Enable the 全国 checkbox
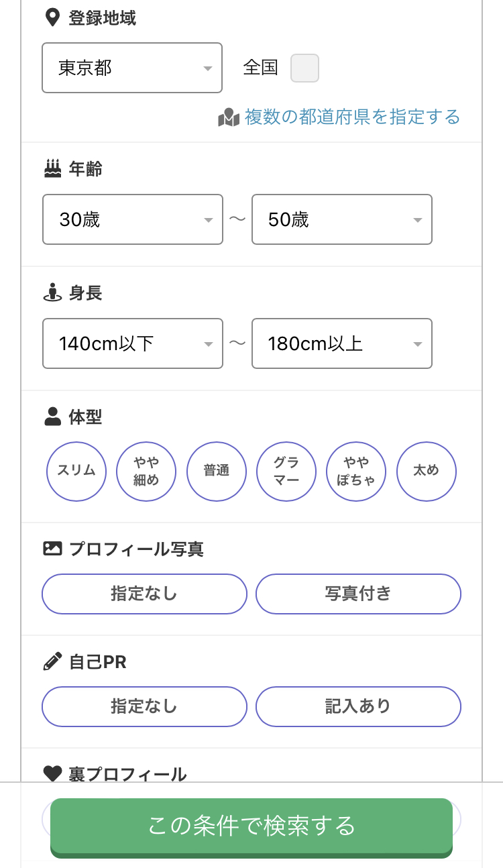This screenshot has height=868, width=503. (x=304, y=68)
